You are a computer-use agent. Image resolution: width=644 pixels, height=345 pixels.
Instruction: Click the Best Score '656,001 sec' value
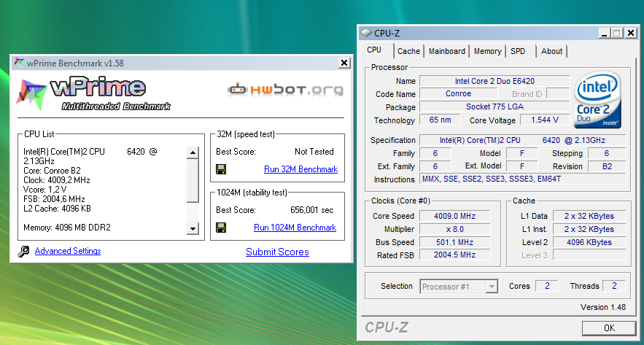tap(311, 210)
